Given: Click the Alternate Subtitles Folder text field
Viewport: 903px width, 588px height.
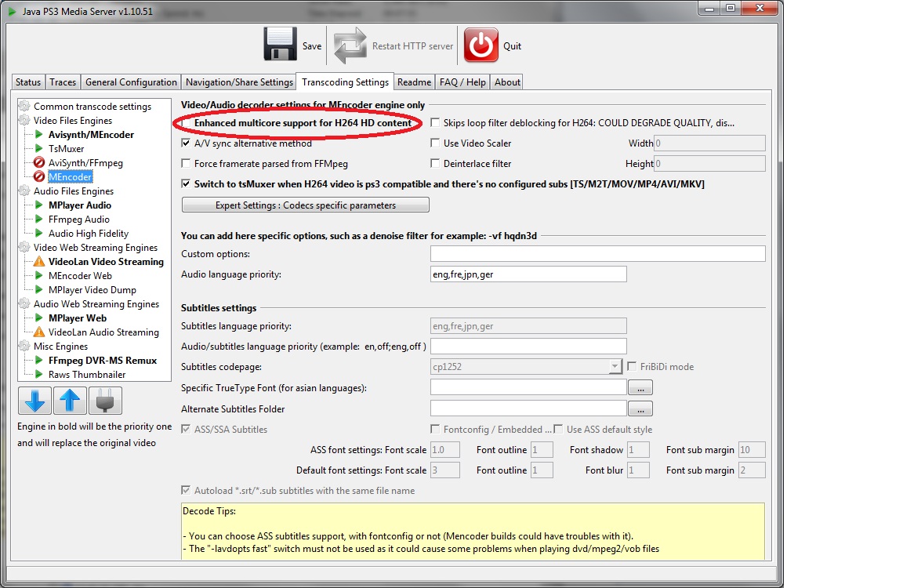Looking at the screenshot, I should pyautogui.click(x=528, y=409).
